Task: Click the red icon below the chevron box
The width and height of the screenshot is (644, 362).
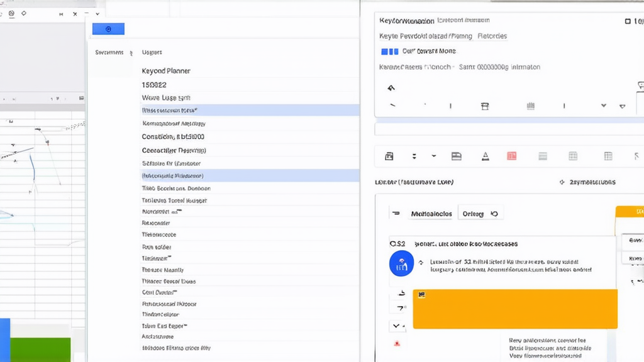Action: pos(397,344)
